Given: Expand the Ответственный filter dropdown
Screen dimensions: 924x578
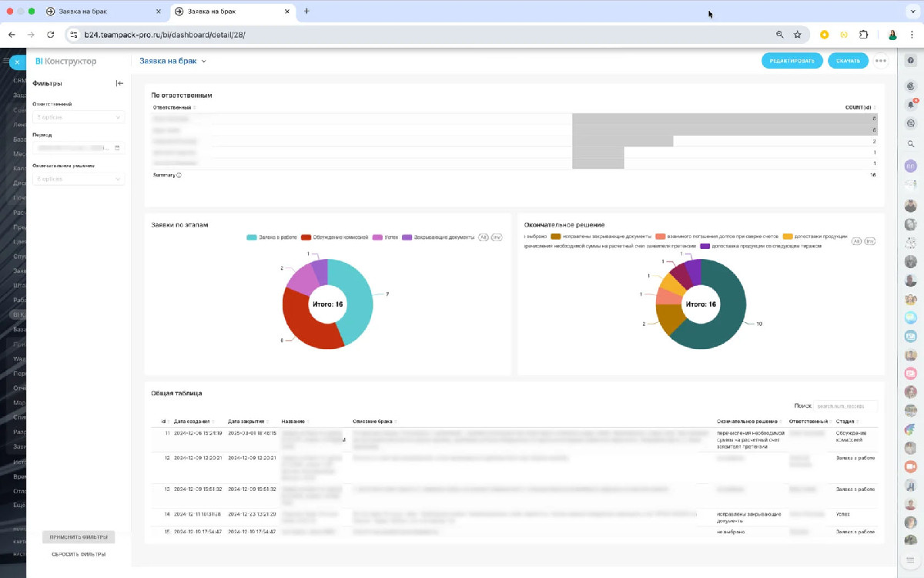Looking at the screenshot, I should coord(79,117).
